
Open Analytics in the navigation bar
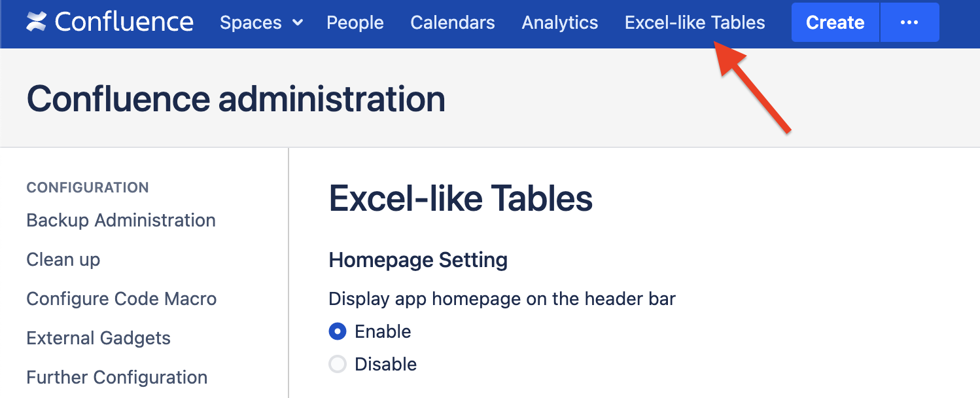coord(560,23)
